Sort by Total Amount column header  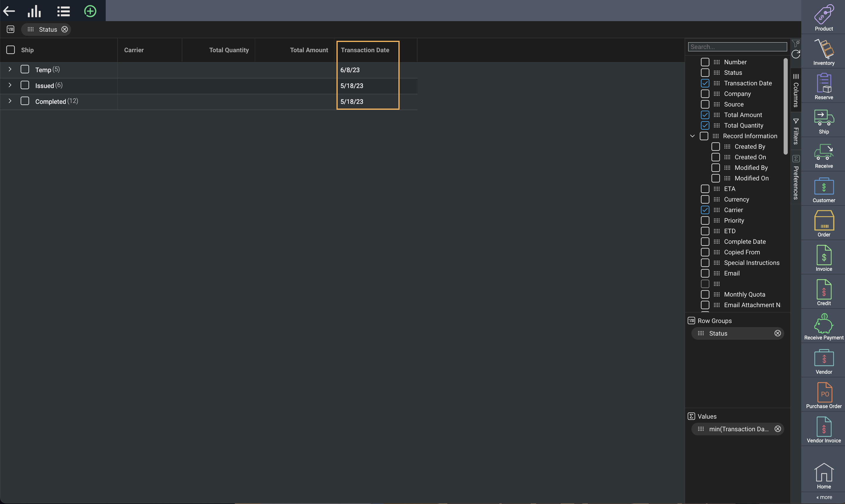click(309, 50)
